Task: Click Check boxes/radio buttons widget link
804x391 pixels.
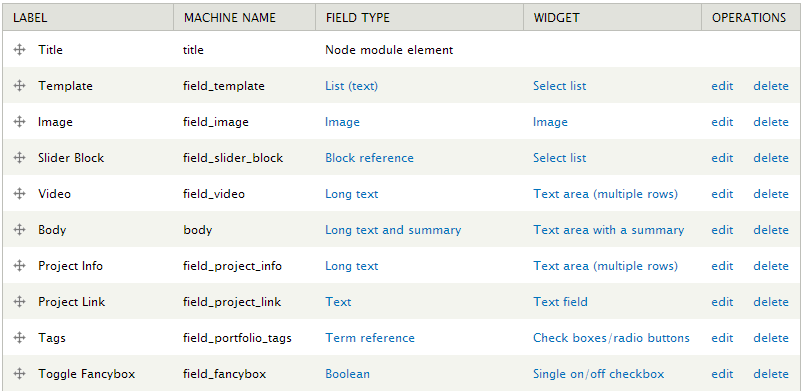Action: pyautogui.click(x=611, y=338)
